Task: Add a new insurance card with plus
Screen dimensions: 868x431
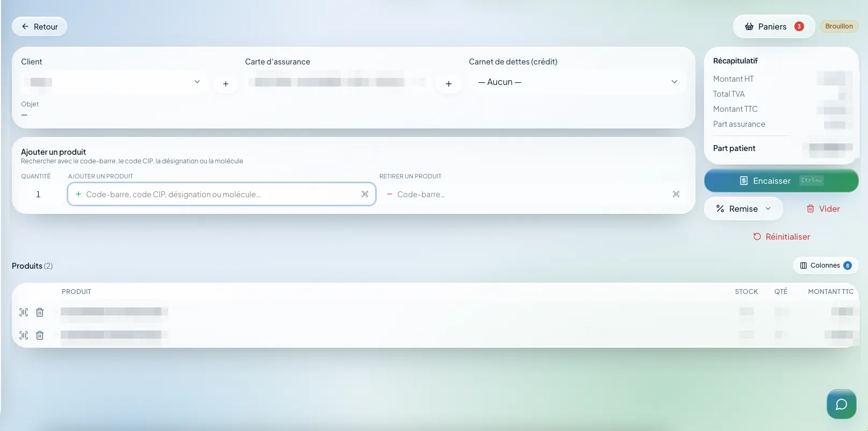Action: click(x=449, y=83)
